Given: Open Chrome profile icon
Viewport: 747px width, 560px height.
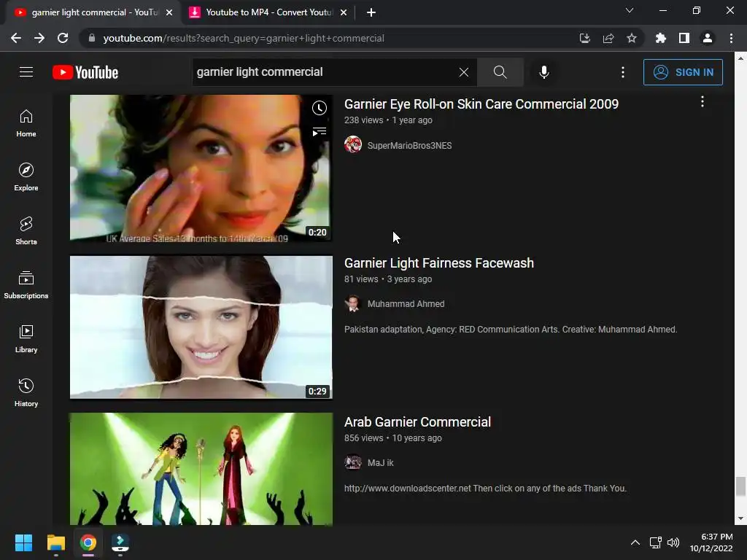Looking at the screenshot, I should coord(708,38).
